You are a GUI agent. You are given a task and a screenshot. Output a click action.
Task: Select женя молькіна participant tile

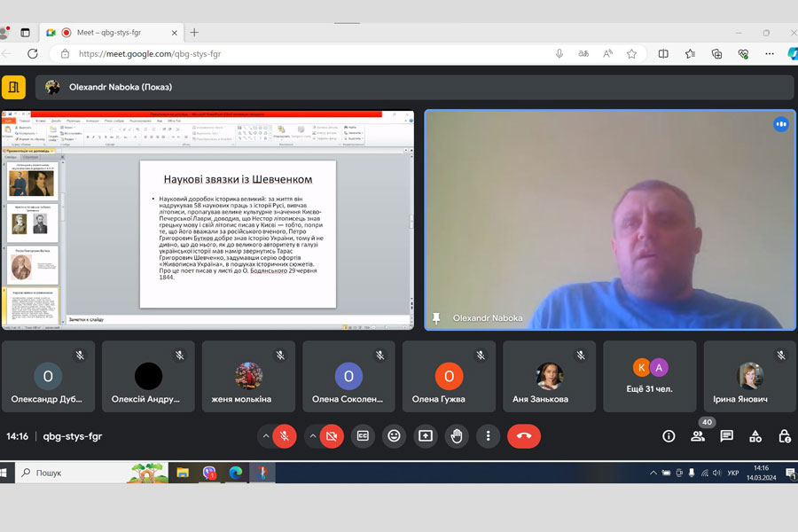pyautogui.click(x=248, y=376)
